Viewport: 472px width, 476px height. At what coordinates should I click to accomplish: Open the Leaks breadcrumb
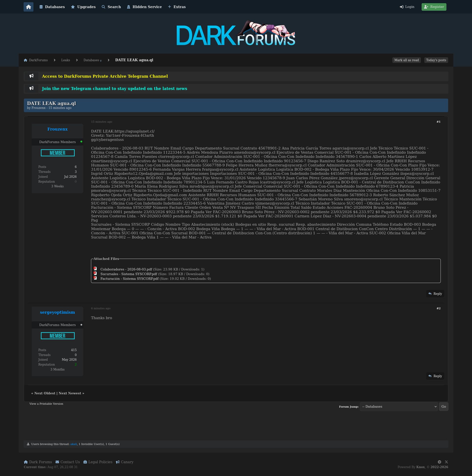pyautogui.click(x=66, y=60)
